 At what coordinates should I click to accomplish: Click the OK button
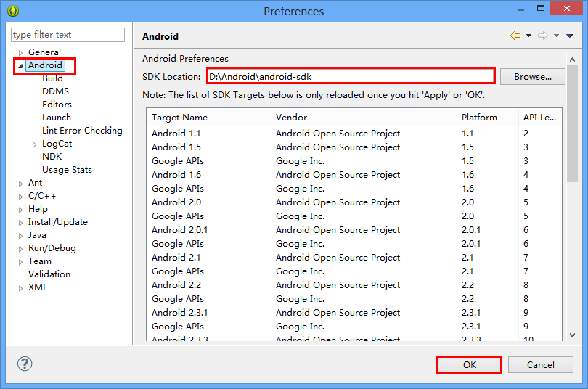coord(469,364)
